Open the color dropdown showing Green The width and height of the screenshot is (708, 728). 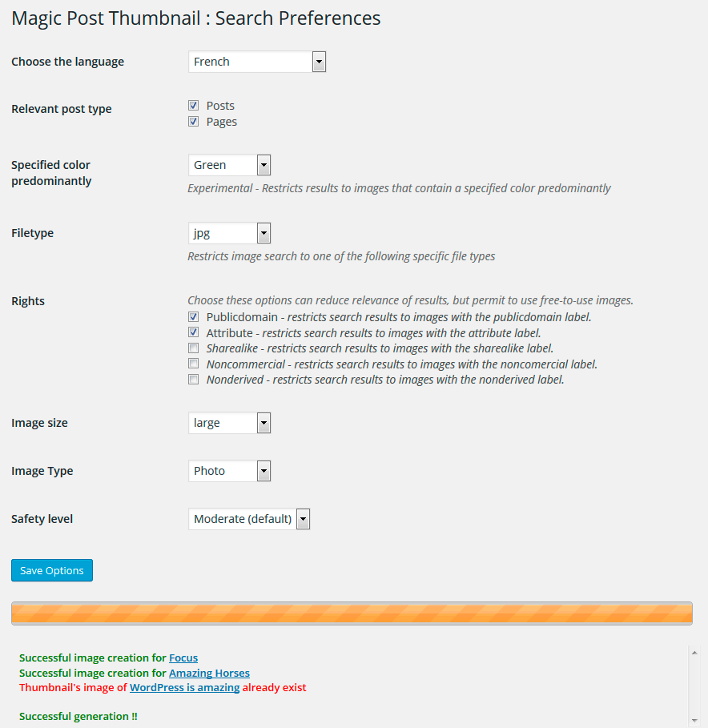coord(229,165)
